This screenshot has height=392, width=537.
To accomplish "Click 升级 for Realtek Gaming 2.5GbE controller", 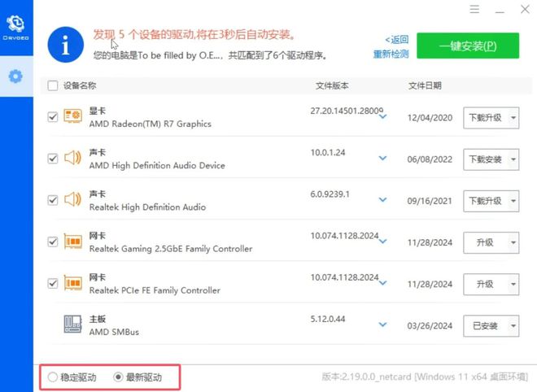I will pyautogui.click(x=485, y=242).
